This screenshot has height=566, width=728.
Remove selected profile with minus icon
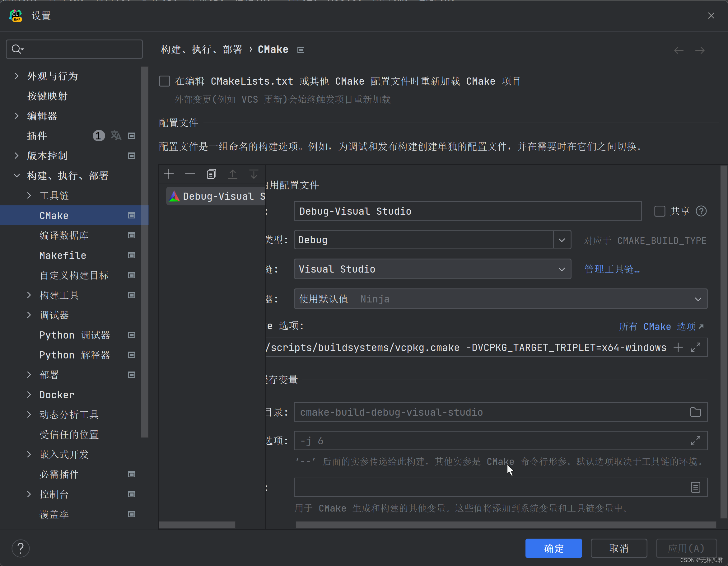190,174
